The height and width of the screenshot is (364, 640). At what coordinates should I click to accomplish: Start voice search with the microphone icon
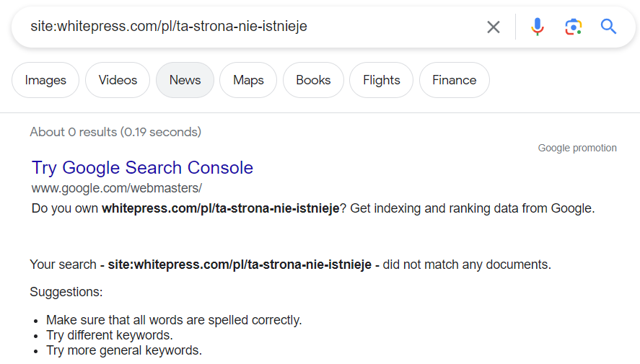point(537,27)
